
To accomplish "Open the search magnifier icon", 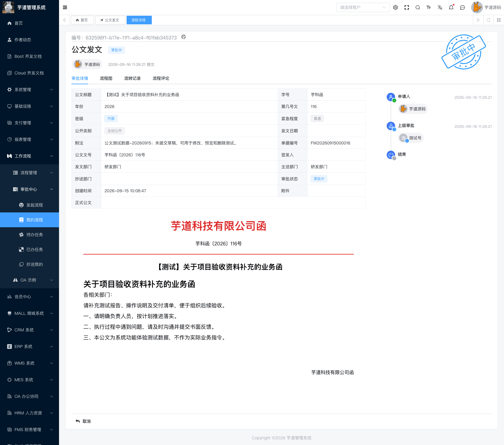I will tap(418, 7).
